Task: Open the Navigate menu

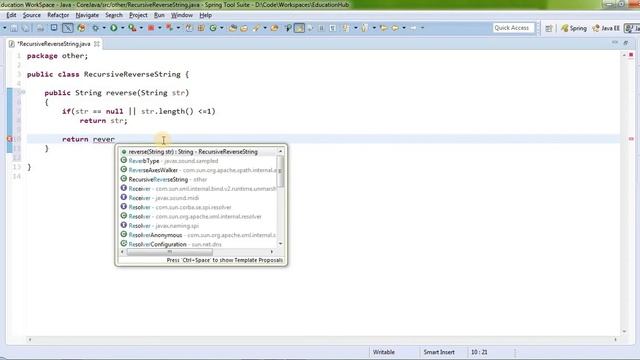Action: click(x=87, y=15)
